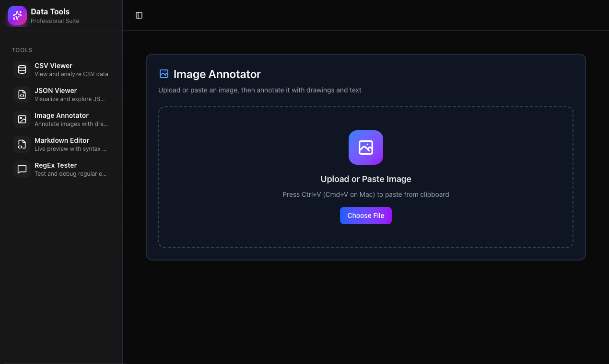The height and width of the screenshot is (364, 609).
Task: Click the Upload or Paste Image heading
Action: point(365,179)
